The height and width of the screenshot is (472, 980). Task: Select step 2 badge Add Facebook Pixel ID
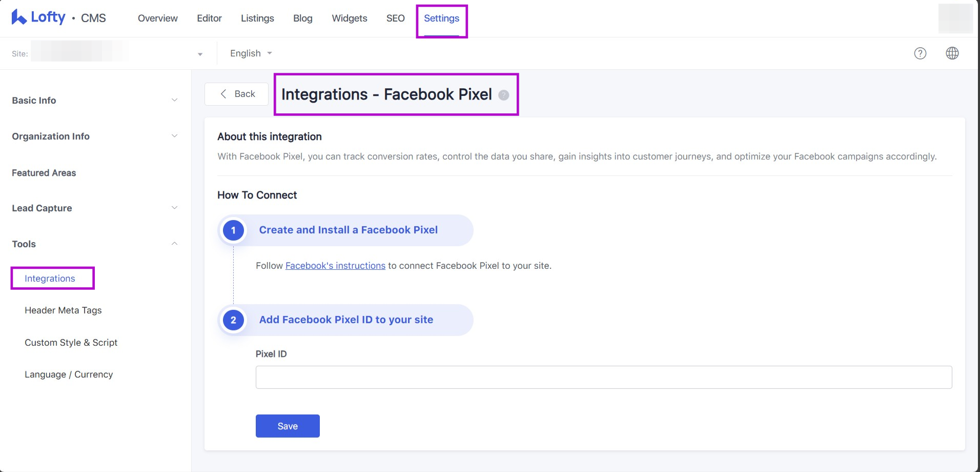pos(233,320)
